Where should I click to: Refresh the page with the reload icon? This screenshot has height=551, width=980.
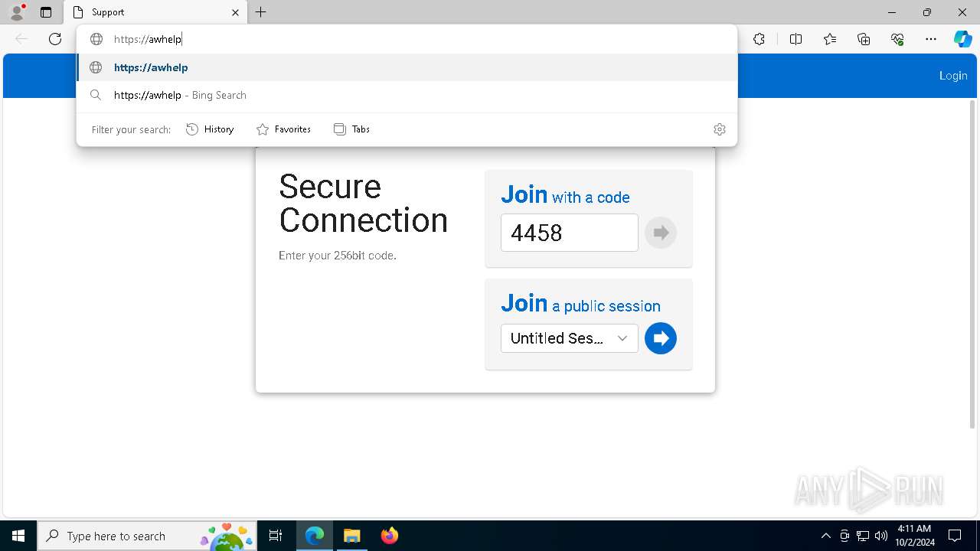click(x=55, y=39)
